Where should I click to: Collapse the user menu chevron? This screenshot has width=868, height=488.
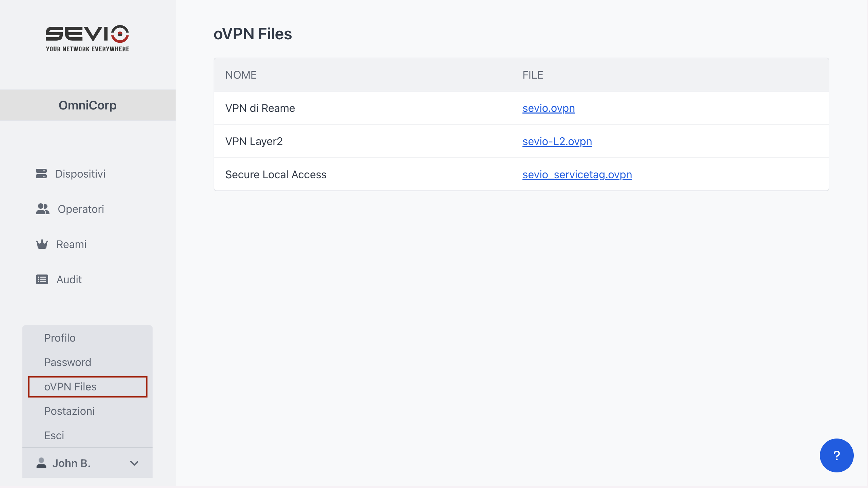point(134,463)
